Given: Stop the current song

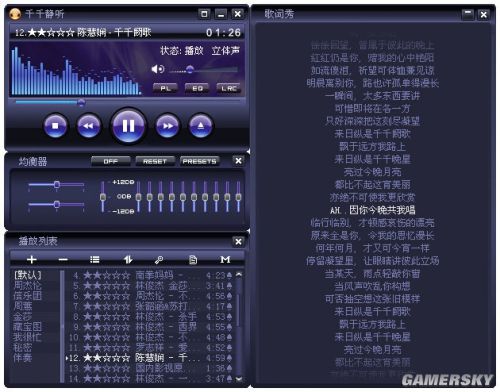Looking at the screenshot, I should tap(55, 126).
